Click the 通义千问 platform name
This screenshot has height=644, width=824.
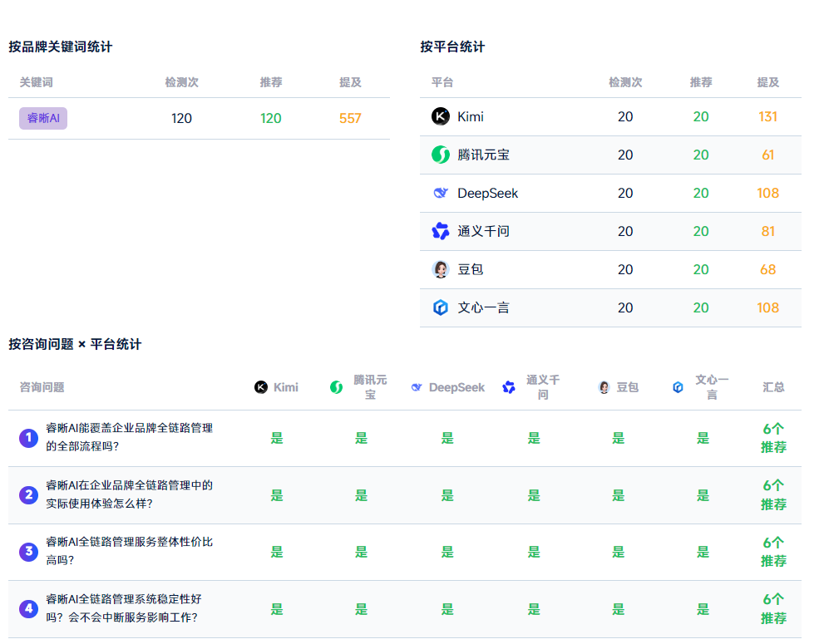point(483,231)
